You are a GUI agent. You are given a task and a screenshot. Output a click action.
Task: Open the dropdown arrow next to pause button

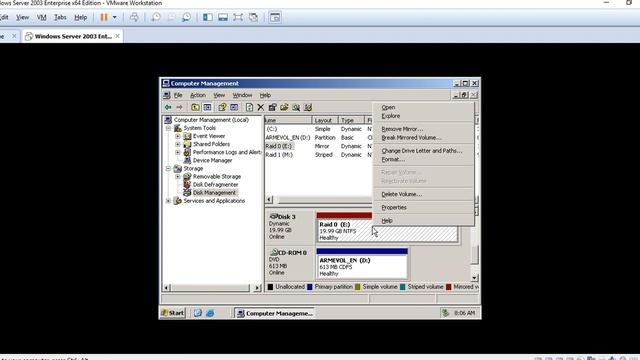pos(115,17)
